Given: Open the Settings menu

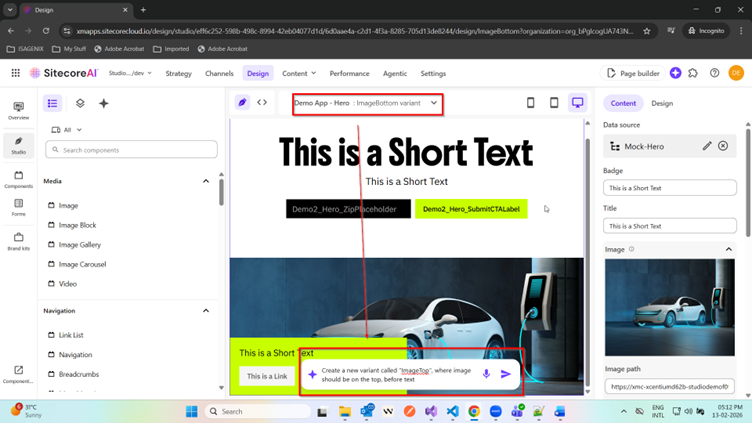Looking at the screenshot, I should click(433, 73).
